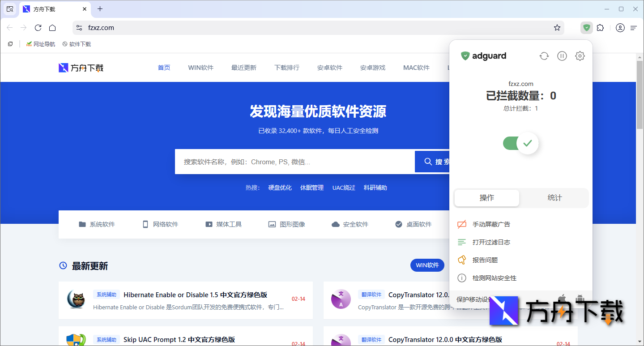Refresh AdGuard statistics with circular arrows icon
This screenshot has width=644, height=346.
[544, 56]
